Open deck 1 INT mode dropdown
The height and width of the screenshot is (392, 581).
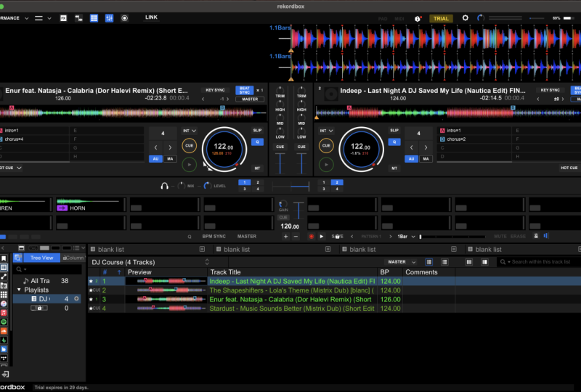pos(189,131)
